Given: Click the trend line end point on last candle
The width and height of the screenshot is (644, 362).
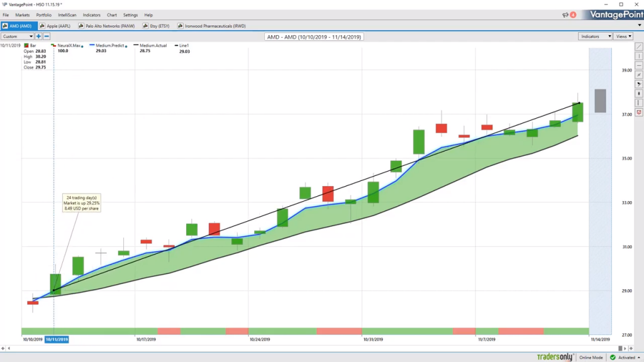Looking at the screenshot, I should pos(579,103).
